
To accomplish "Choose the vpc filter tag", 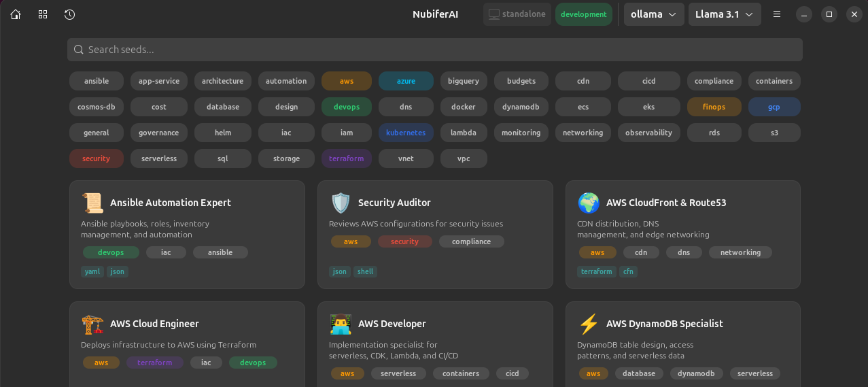I will (464, 158).
